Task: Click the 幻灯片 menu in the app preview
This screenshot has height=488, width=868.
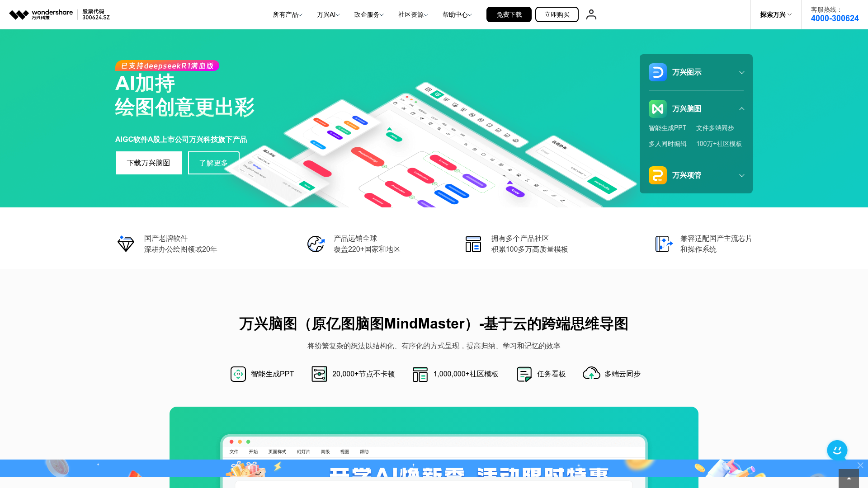Action: (303, 451)
